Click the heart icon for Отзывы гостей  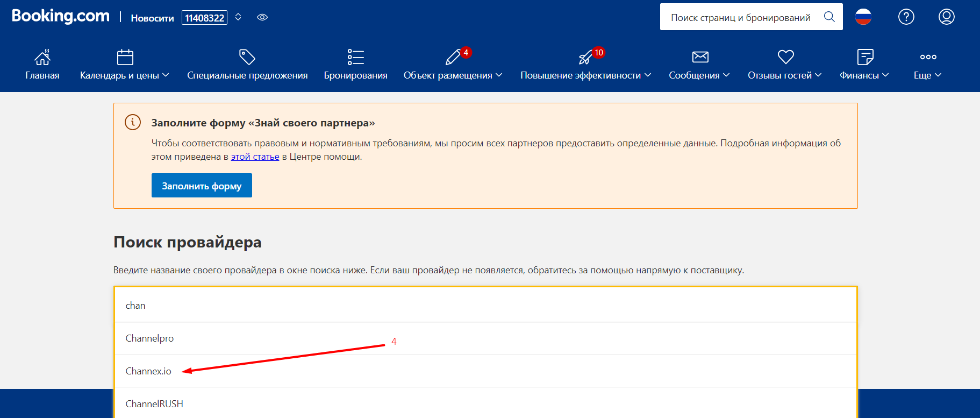[786, 57]
